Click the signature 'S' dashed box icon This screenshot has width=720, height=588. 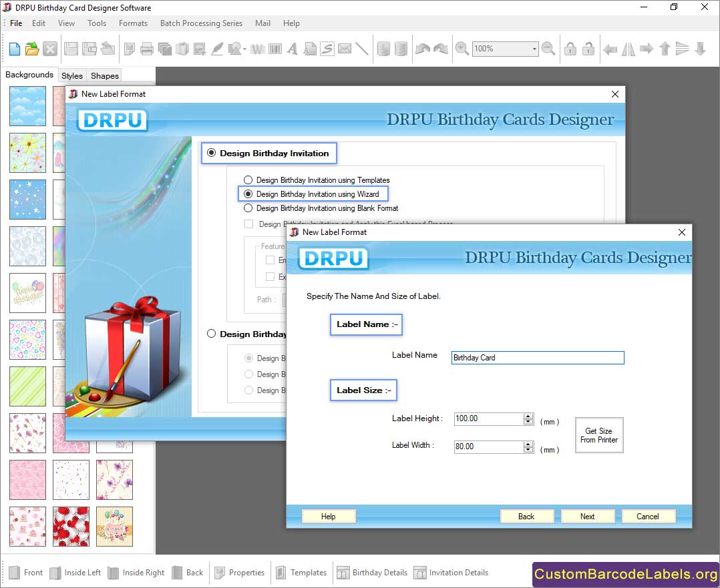click(327, 49)
